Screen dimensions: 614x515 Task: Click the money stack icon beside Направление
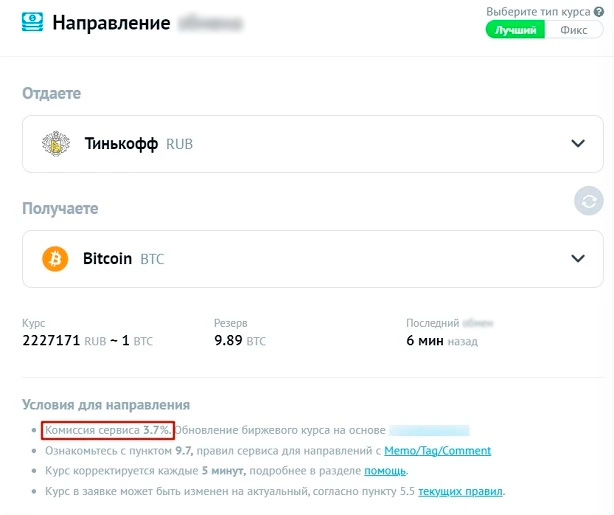(x=33, y=23)
